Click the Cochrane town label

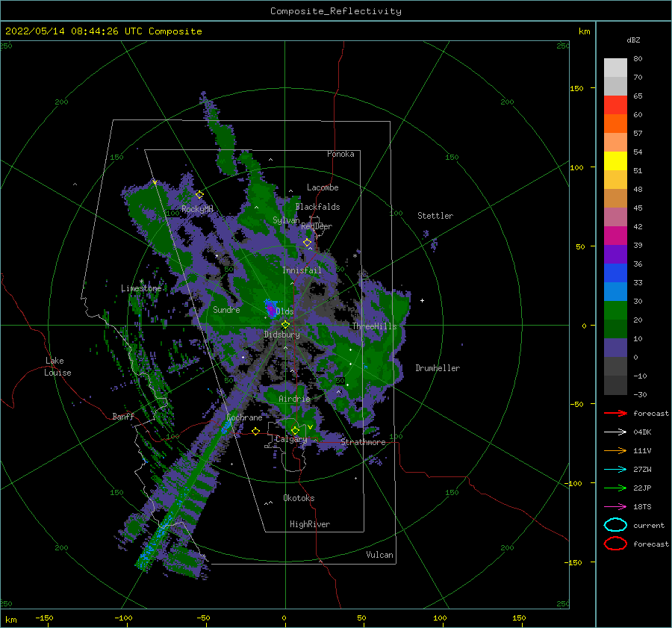244,417
